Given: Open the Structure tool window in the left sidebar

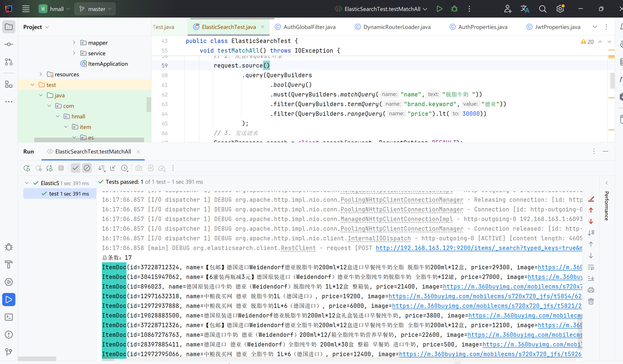Looking at the screenshot, I should [9, 84].
